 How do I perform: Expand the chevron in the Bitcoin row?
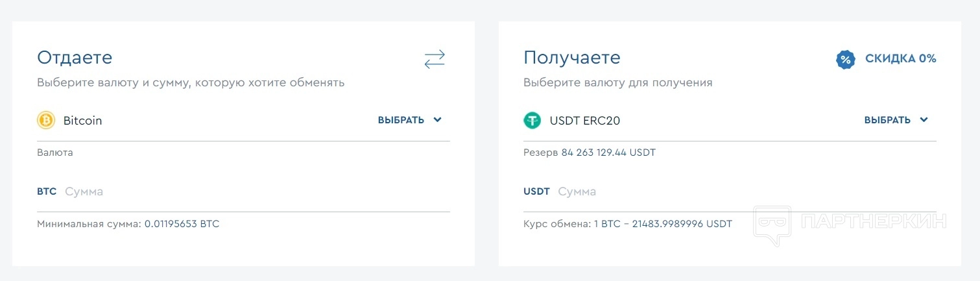[x=438, y=120]
